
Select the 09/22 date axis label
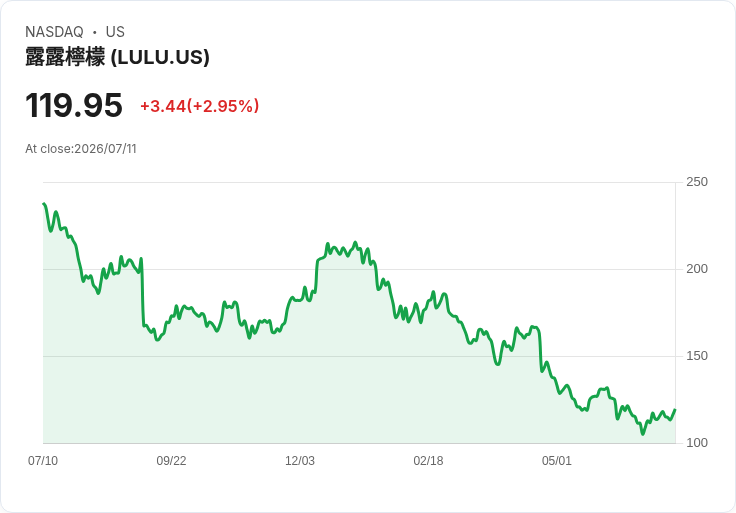click(171, 461)
